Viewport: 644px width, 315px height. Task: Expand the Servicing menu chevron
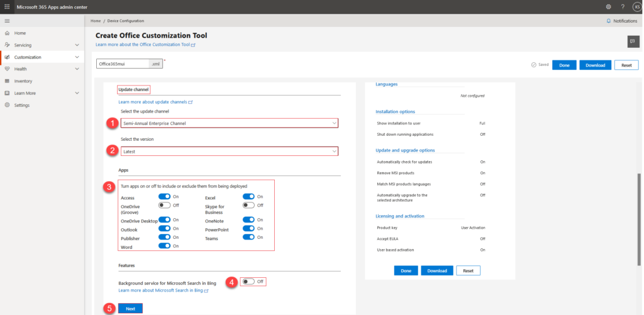(x=77, y=45)
